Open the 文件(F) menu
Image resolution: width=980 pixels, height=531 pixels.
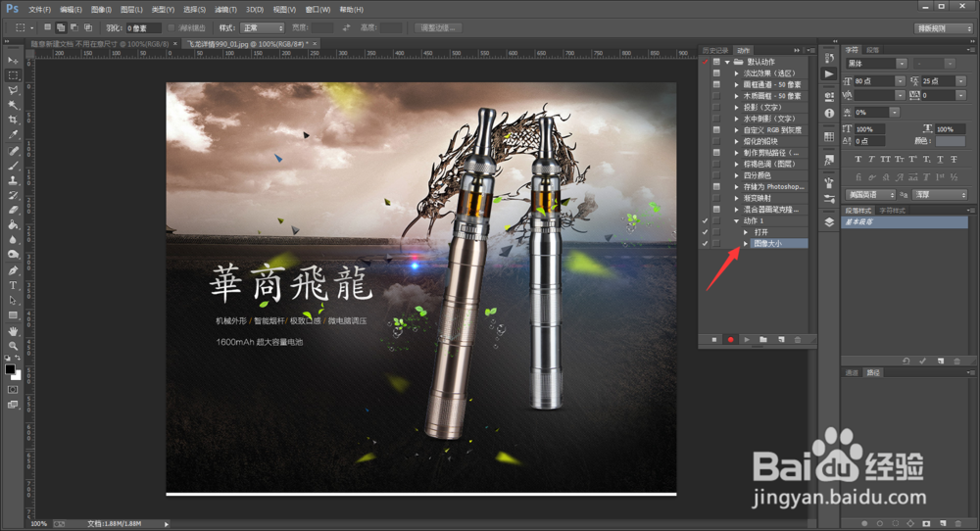[39, 10]
